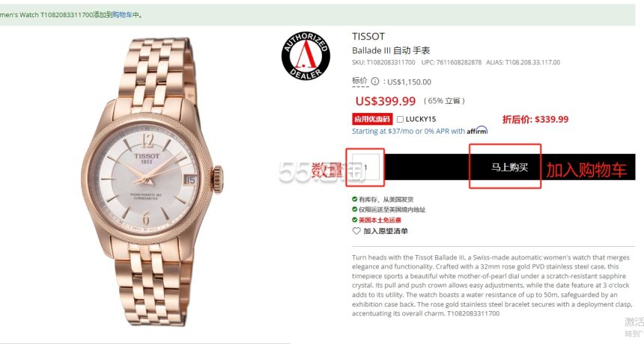This screenshot has height=344, width=644.
Task: Click the info icon next to 标价
Action: point(375,82)
